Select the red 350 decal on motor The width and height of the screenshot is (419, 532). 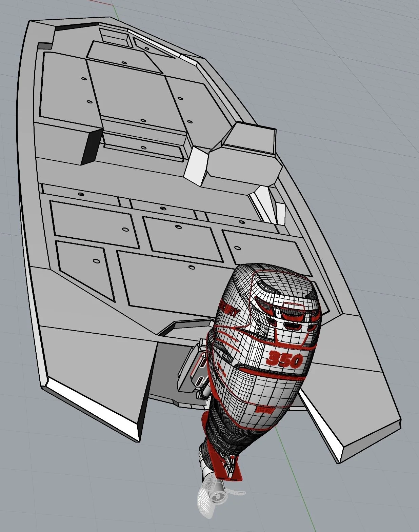pyautogui.click(x=284, y=359)
